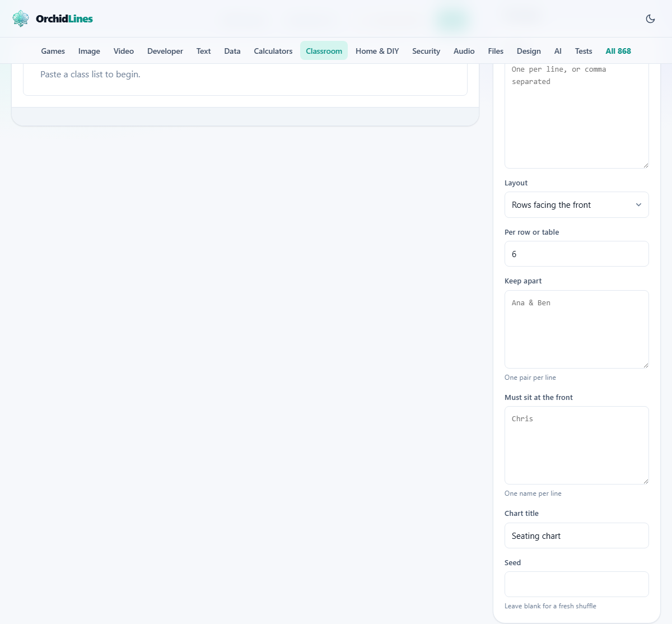Screen dimensions: 672x624
Task: Click the Per row or table field
Action: (577, 254)
